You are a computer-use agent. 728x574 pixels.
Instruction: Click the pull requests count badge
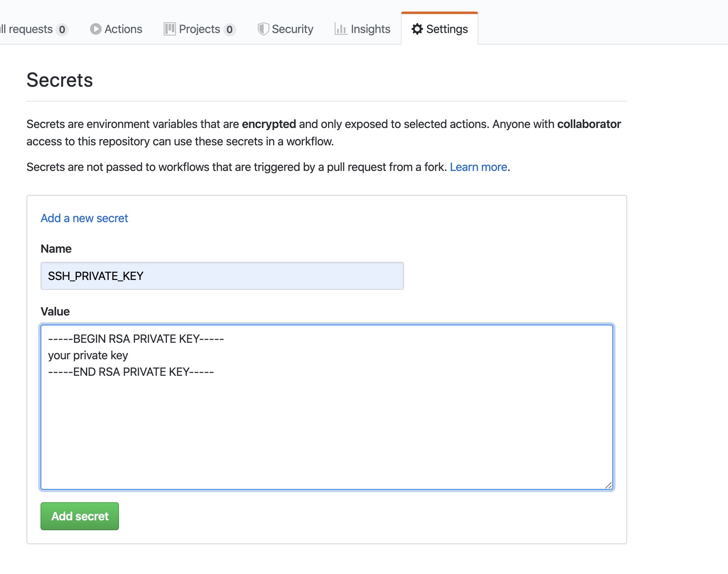62,29
